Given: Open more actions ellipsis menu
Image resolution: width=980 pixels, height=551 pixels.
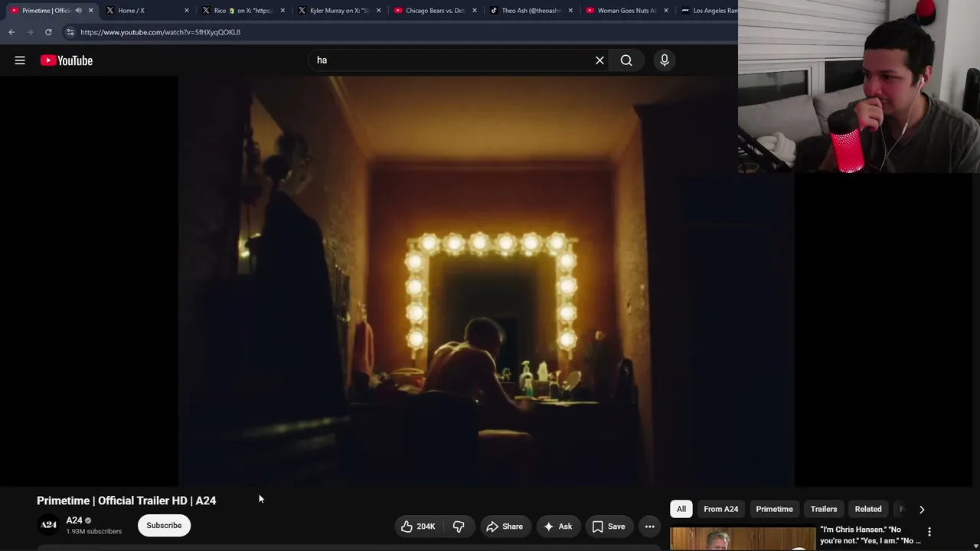Looking at the screenshot, I should point(649,527).
